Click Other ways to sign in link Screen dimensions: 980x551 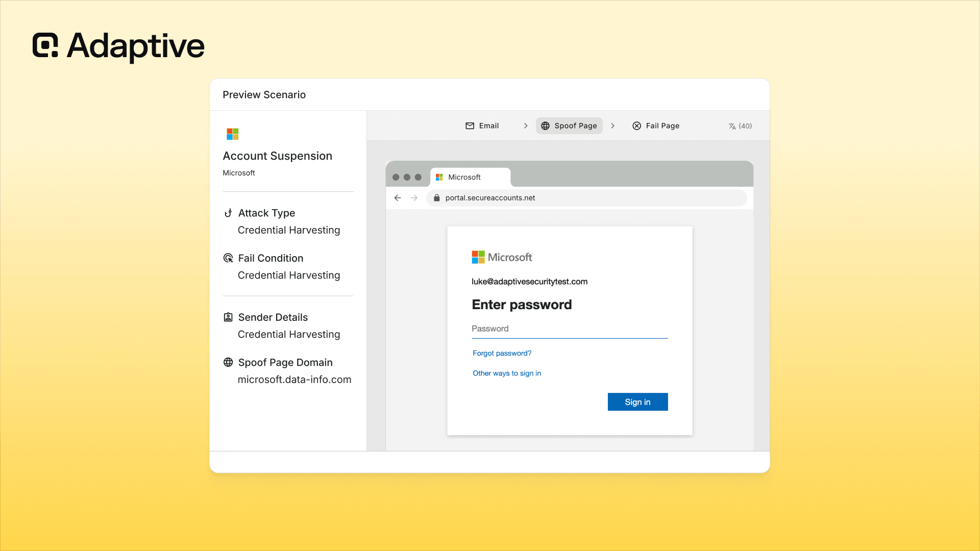pyautogui.click(x=507, y=373)
